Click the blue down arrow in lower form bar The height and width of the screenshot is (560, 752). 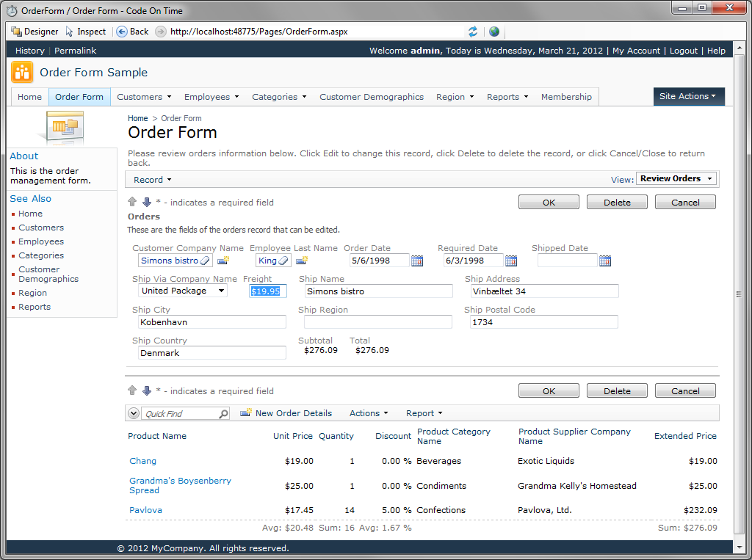(x=147, y=390)
